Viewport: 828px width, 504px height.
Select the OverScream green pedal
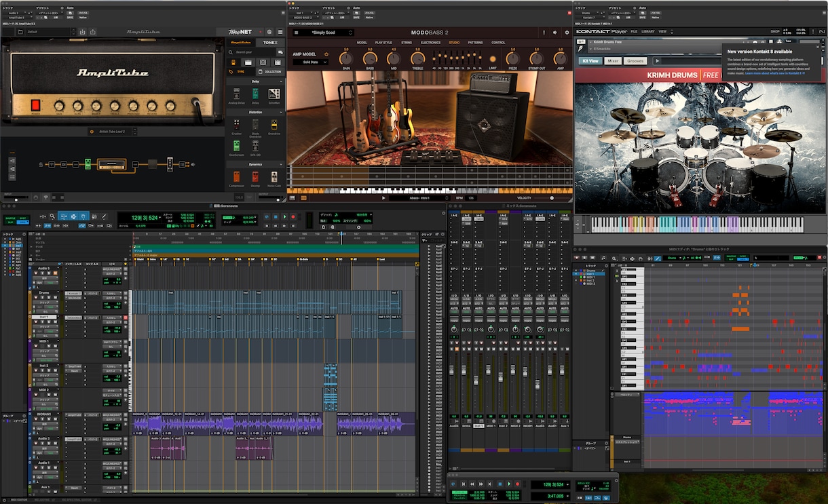coord(236,146)
